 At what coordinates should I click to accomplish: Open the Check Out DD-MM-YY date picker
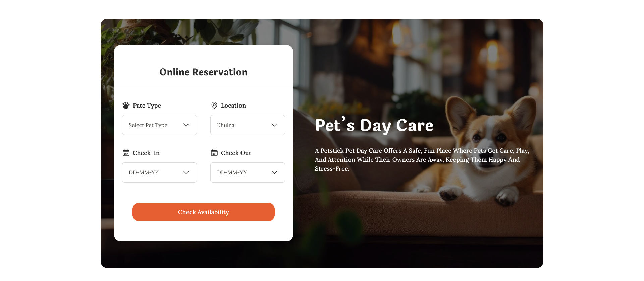(x=248, y=172)
